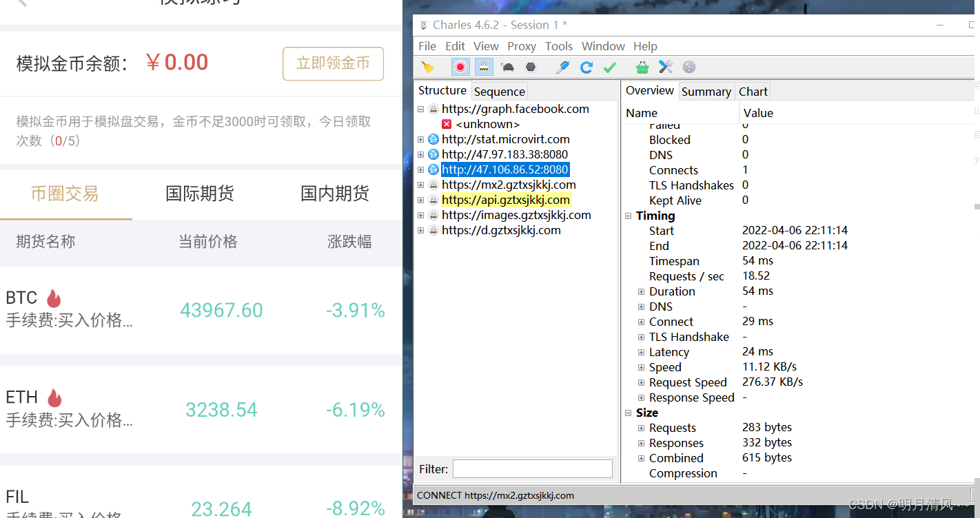The image size is (980, 518).
Task: Switch to the 币圈交易 tab
Action: 65,194
